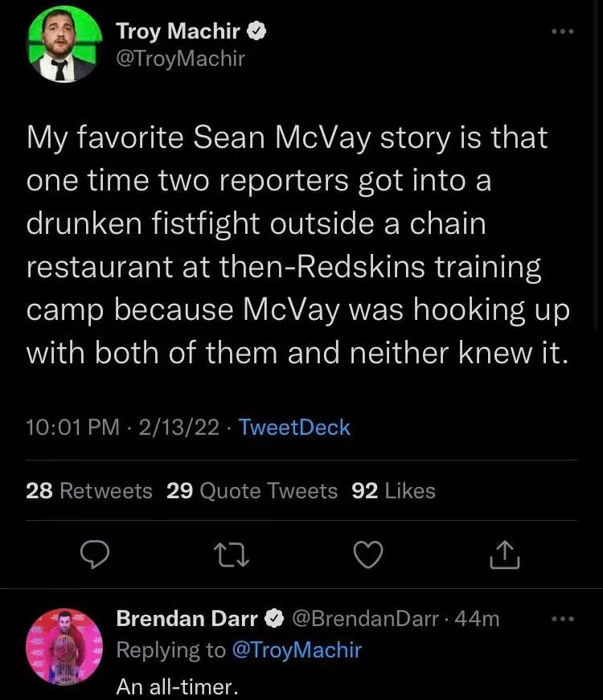This screenshot has width=603, height=700.
Task: Click Troy Machir's verified badge
Action: point(256,31)
